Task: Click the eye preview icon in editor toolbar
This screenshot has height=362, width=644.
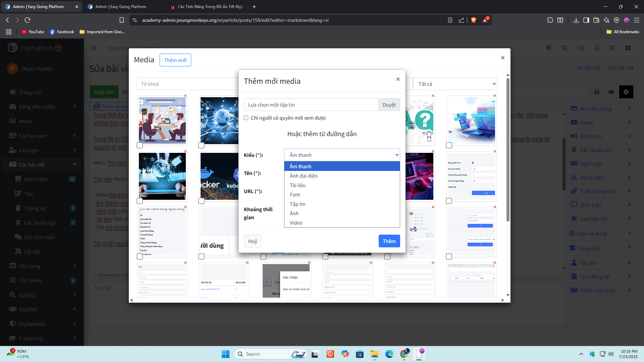Action: (x=611, y=92)
